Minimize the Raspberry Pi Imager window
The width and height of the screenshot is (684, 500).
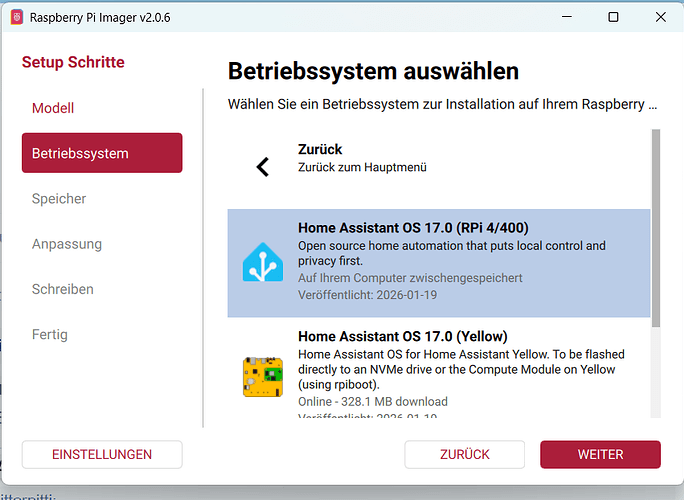pyautogui.click(x=567, y=17)
